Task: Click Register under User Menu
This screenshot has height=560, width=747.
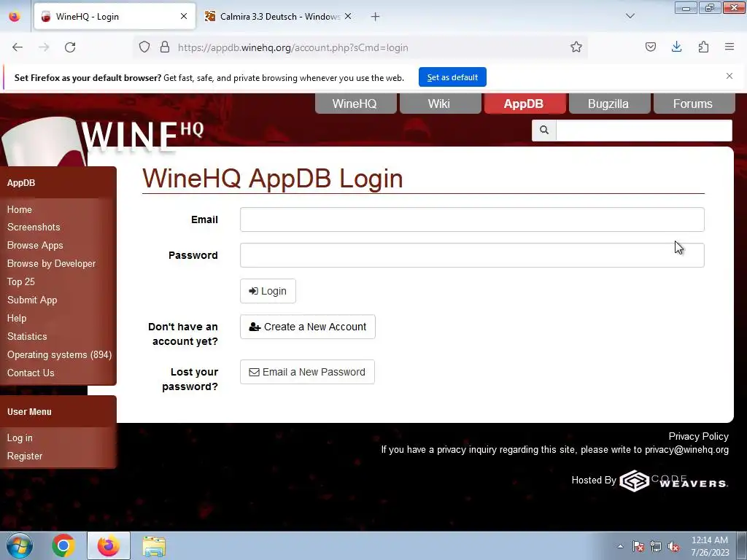Action: pos(25,456)
